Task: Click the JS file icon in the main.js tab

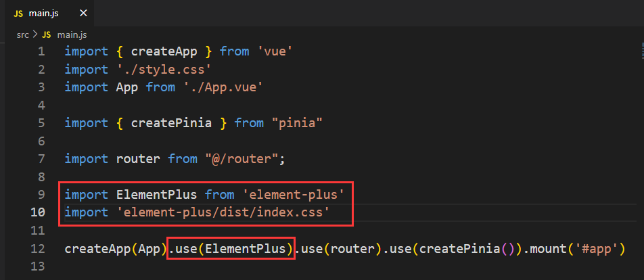Action: point(18,14)
